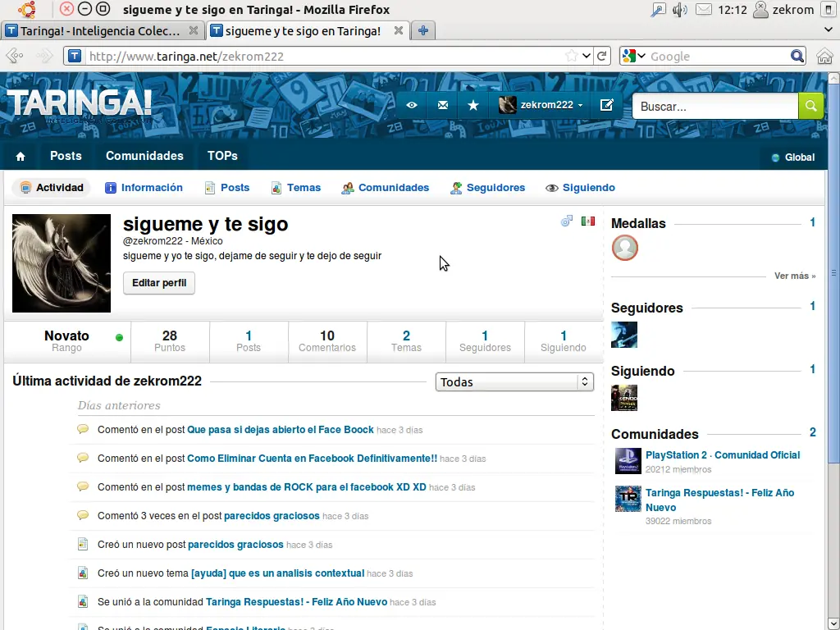Click the page vertical scrollbar handle
The height and width of the screenshot is (630, 840).
833,272
